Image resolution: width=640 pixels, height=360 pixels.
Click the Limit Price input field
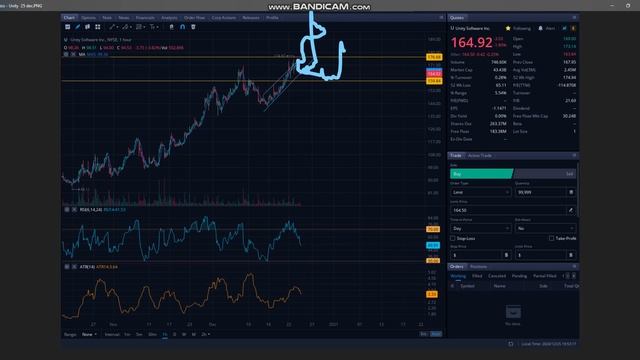click(508, 210)
